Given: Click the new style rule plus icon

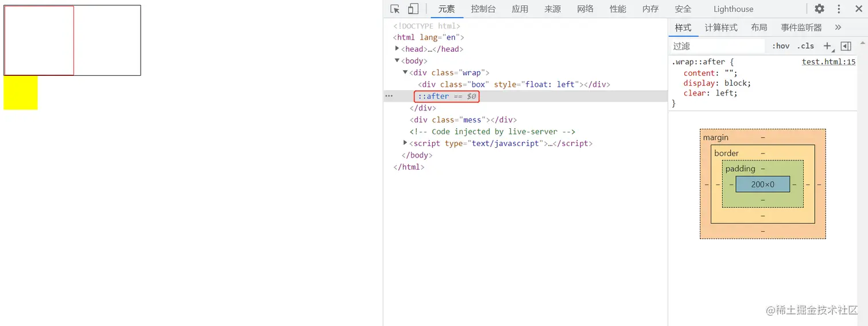Looking at the screenshot, I should click(x=828, y=46).
